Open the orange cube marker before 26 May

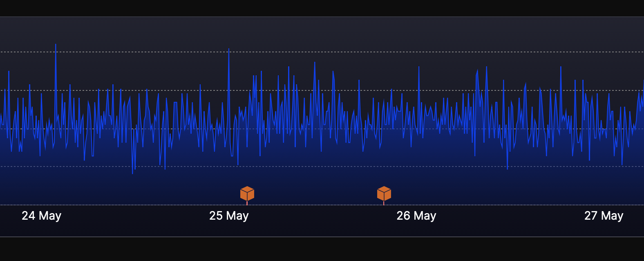click(x=384, y=193)
